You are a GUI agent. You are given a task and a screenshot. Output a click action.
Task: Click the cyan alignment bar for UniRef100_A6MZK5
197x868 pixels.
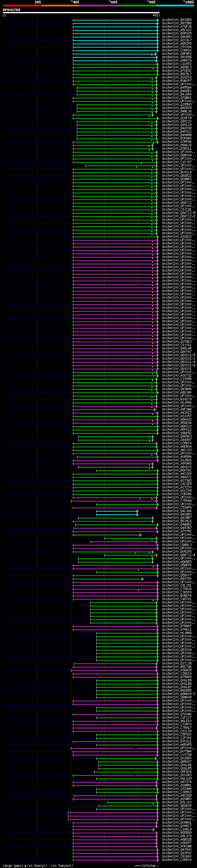click(x=115, y=44)
